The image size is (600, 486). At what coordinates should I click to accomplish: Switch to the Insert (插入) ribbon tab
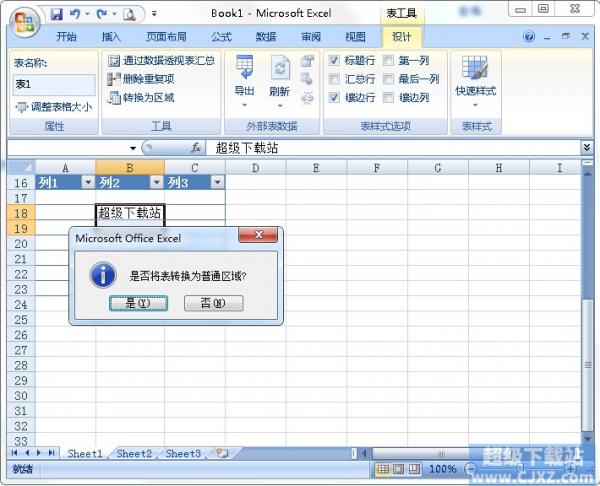(x=111, y=37)
